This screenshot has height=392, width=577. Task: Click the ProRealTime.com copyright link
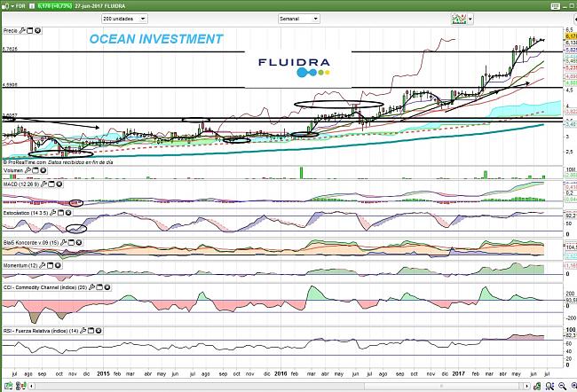point(24,162)
